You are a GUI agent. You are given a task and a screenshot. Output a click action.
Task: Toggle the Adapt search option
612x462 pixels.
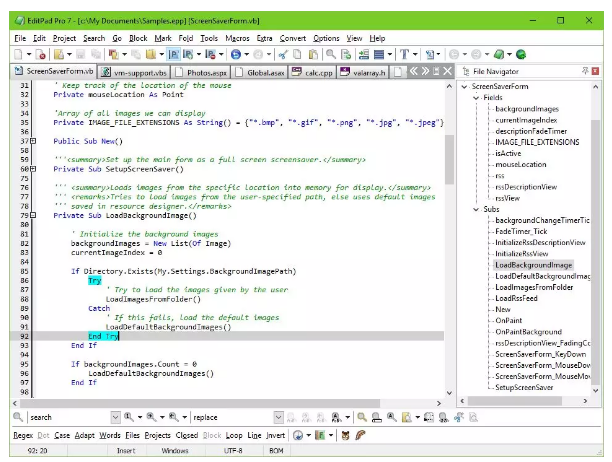click(85, 435)
